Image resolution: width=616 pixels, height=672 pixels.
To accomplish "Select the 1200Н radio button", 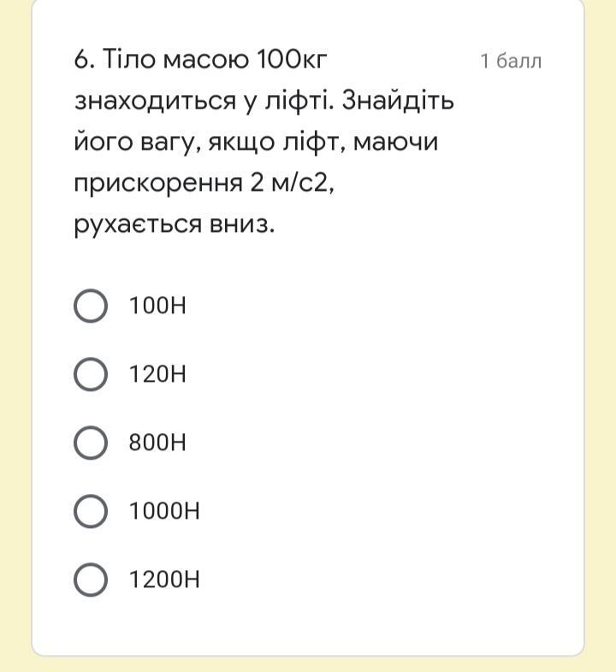I will coord(91,580).
